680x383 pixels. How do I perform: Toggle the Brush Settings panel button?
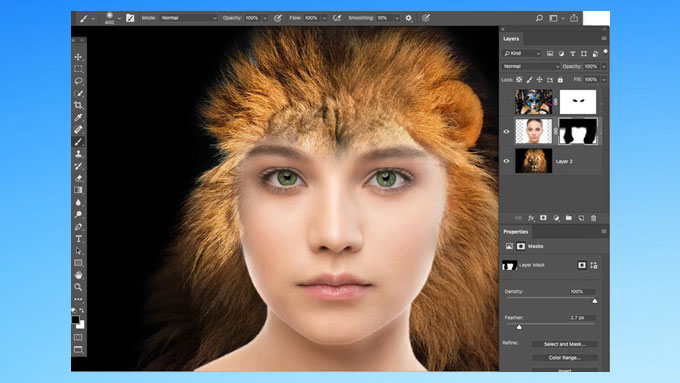130,18
